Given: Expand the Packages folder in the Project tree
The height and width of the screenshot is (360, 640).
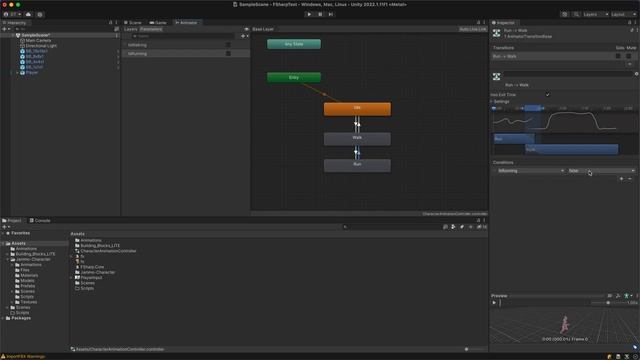Looking at the screenshot, I should pyautogui.click(x=3, y=318).
